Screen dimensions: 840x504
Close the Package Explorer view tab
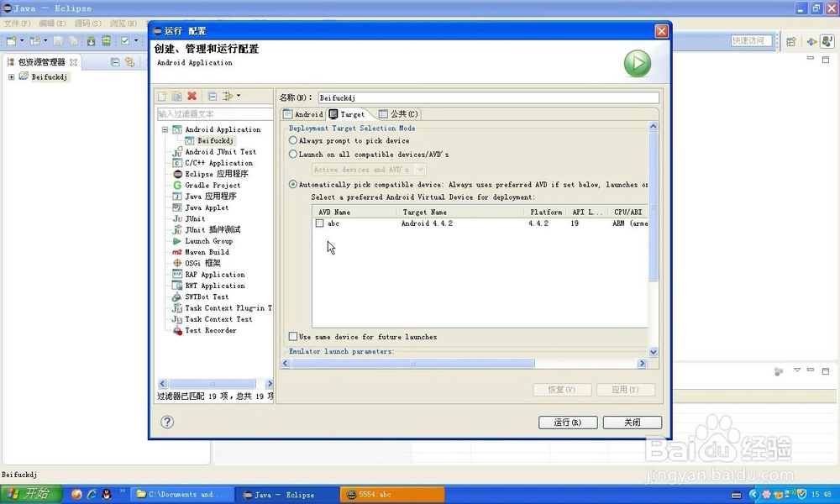click(x=73, y=62)
